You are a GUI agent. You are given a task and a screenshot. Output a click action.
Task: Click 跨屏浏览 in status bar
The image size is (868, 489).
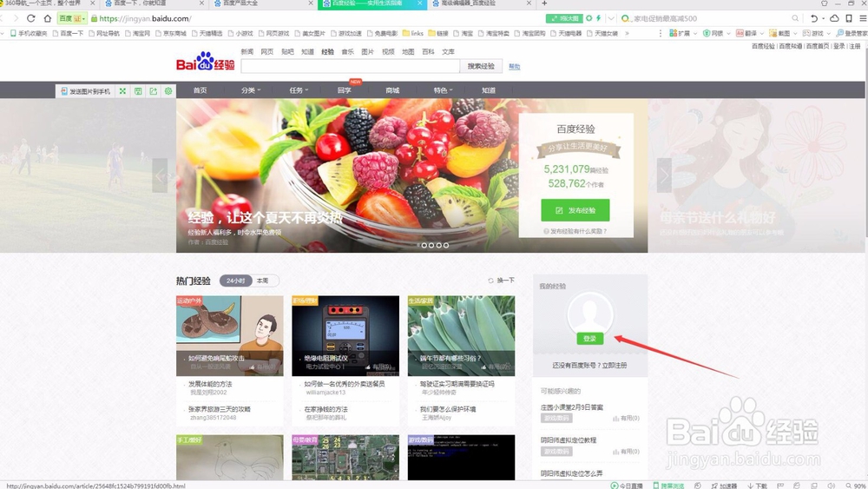pos(668,486)
